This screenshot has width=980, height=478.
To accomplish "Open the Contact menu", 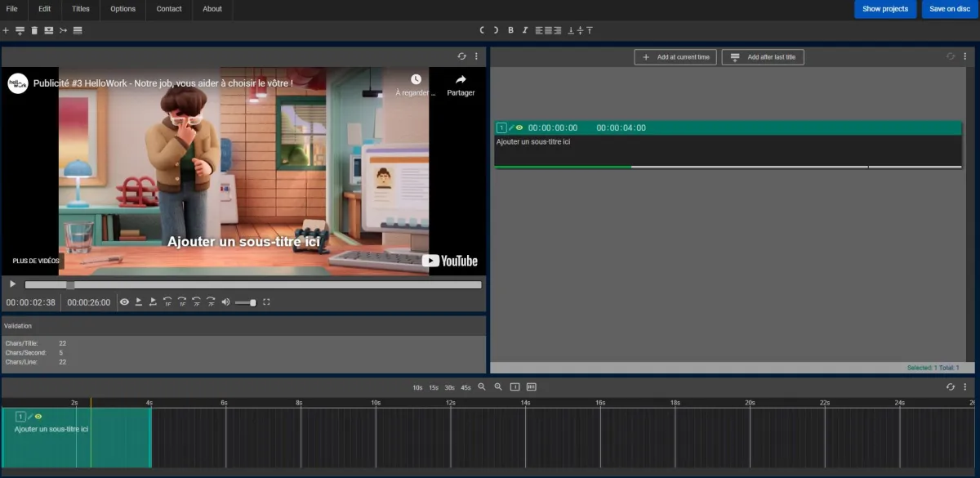I will tap(169, 9).
